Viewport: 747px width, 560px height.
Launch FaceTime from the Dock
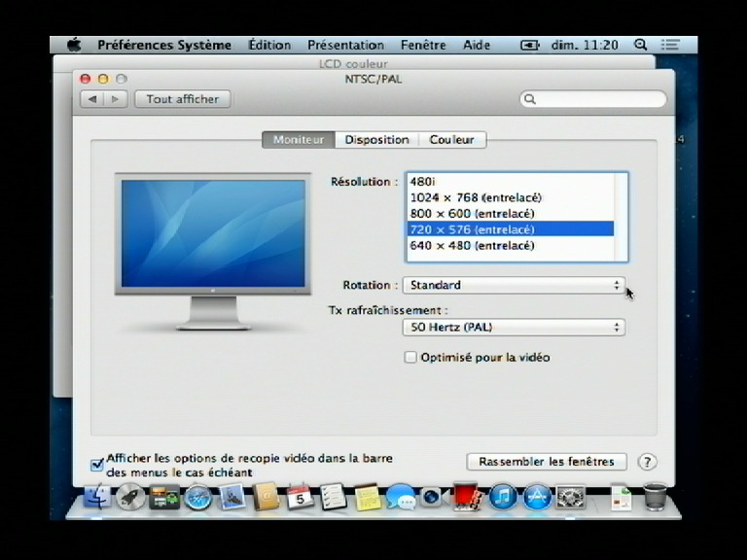click(434, 498)
